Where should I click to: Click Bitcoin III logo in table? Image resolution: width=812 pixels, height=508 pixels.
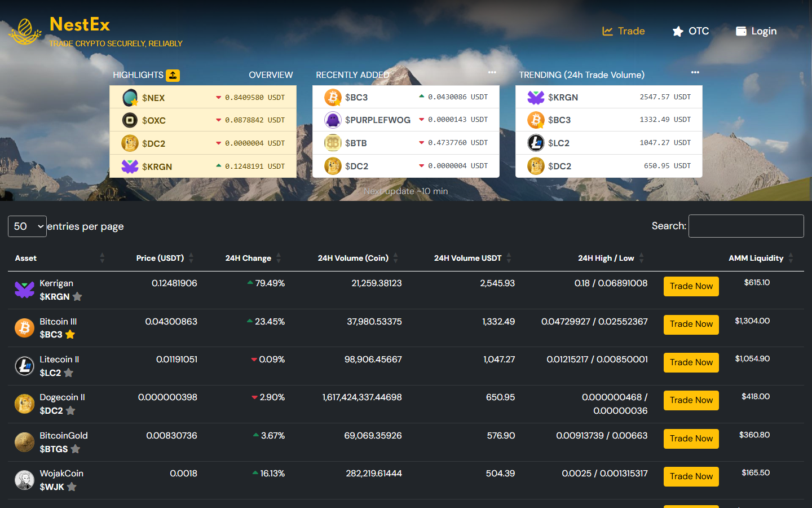24,328
